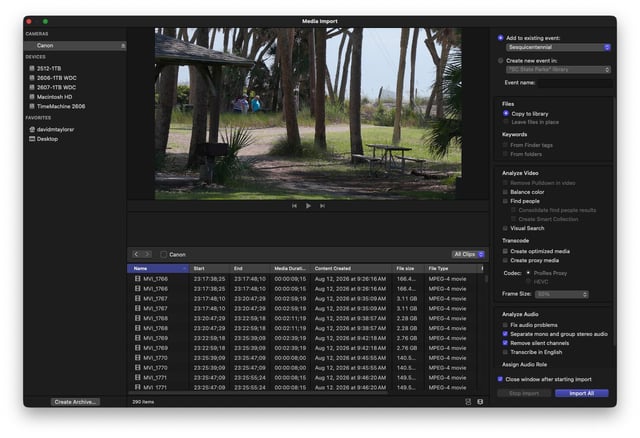Go forward with the right chevron arrow
640x438 pixels.
[147, 254]
